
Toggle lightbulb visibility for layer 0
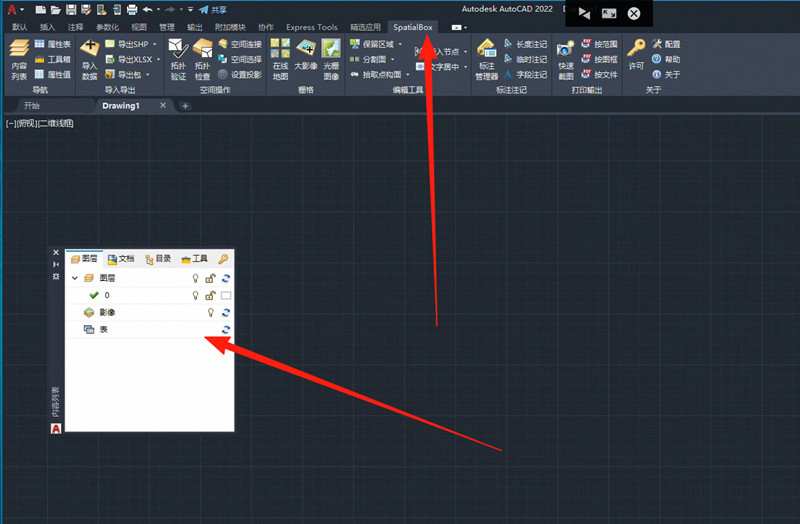pos(195,295)
